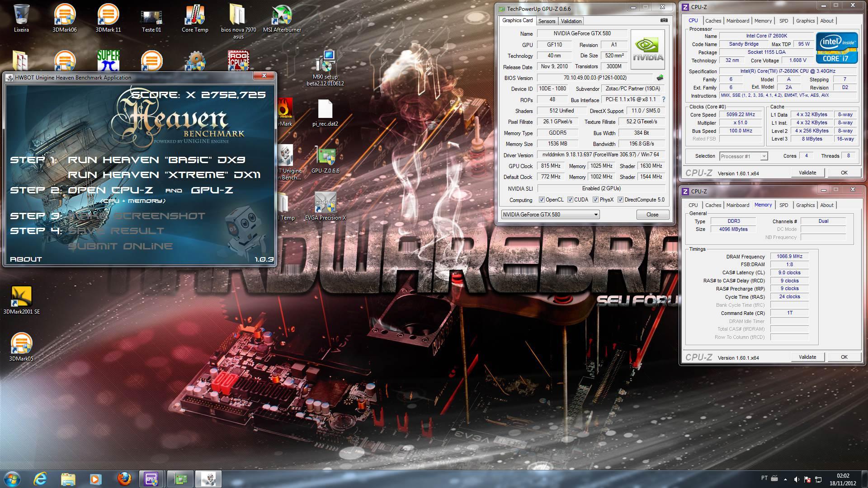The width and height of the screenshot is (868, 488).
Task: Select the ROG CPU-Z desktop icon
Action: (x=238, y=61)
